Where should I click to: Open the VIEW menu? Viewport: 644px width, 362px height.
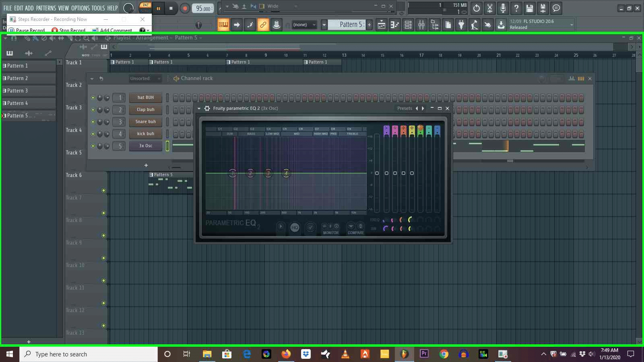click(x=64, y=8)
